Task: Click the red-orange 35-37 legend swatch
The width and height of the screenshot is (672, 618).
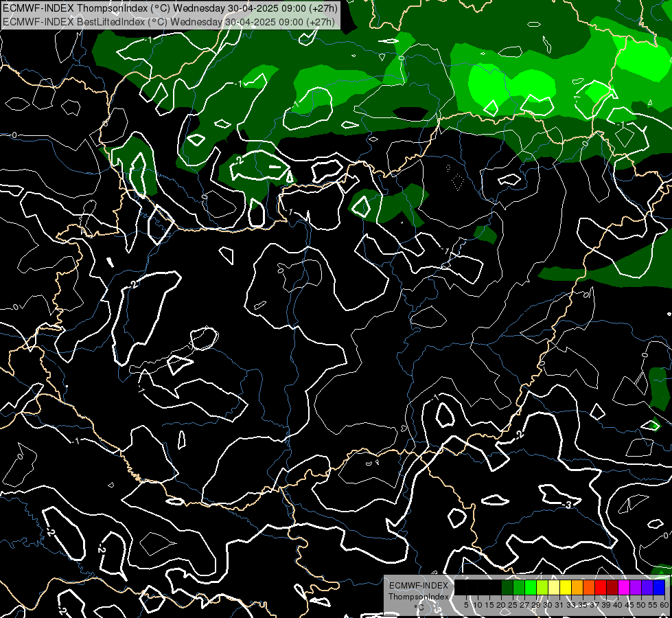Action: point(589,587)
